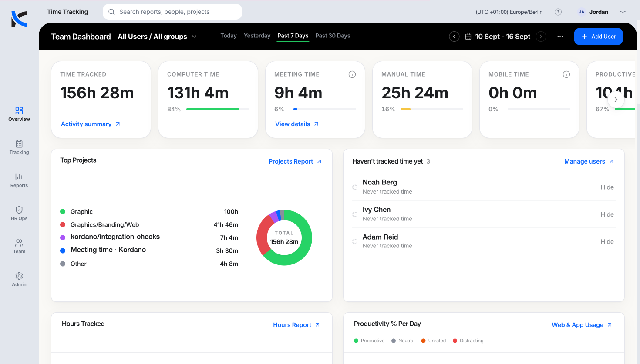Open the timezone Europe/Berlin selector
The width and height of the screenshot is (640, 364).
pyautogui.click(x=509, y=12)
